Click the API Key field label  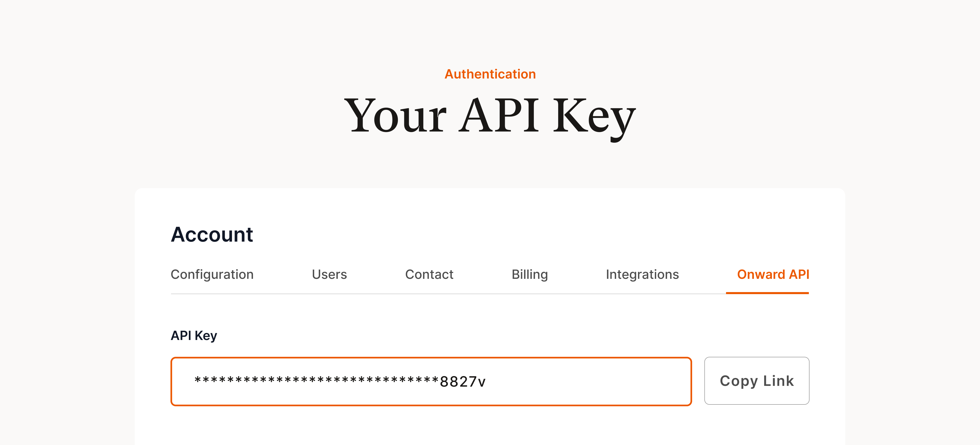[x=194, y=336]
